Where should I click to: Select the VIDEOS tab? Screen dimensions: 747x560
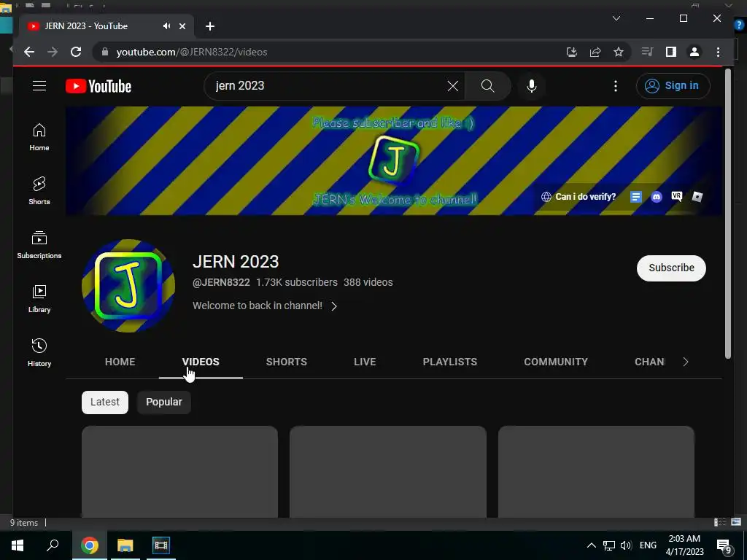point(201,362)
